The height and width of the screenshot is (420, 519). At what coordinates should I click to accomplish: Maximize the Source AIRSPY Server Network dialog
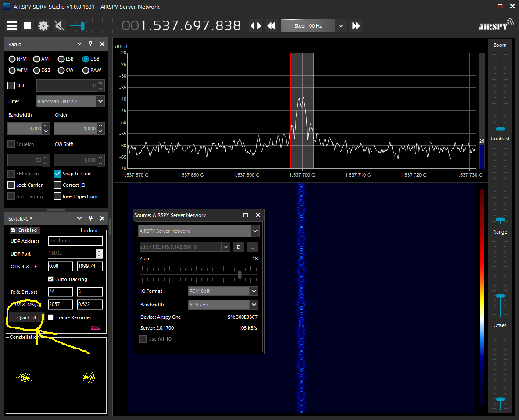246,215
